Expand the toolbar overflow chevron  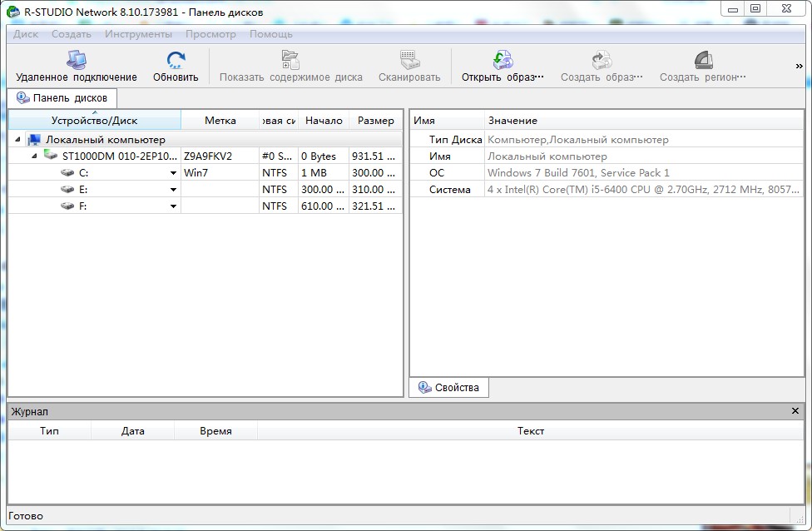800,67
